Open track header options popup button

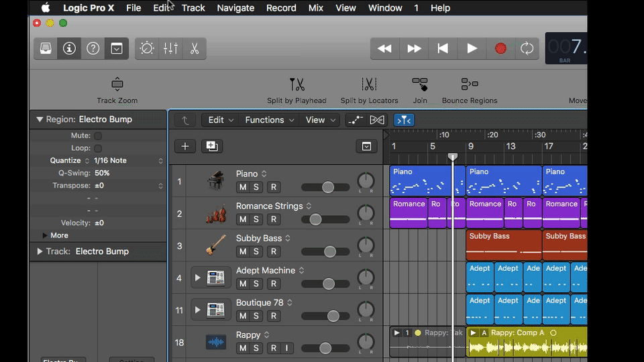(366, 147)
